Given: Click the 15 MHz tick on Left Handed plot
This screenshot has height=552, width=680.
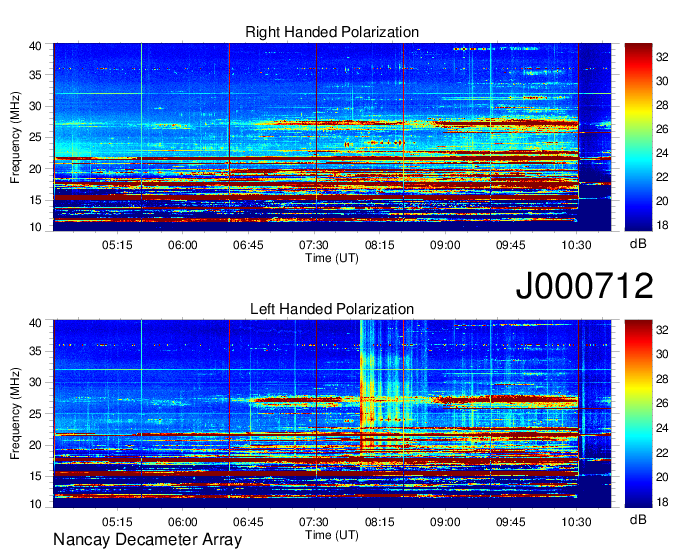Looking at the screenshot, I should [x=35, y=477].
